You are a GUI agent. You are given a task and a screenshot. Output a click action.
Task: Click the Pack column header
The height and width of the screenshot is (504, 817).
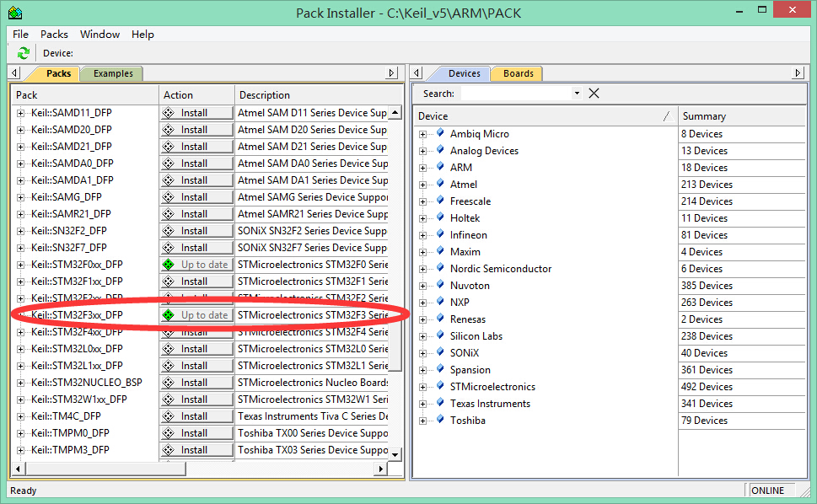[85, 95]
